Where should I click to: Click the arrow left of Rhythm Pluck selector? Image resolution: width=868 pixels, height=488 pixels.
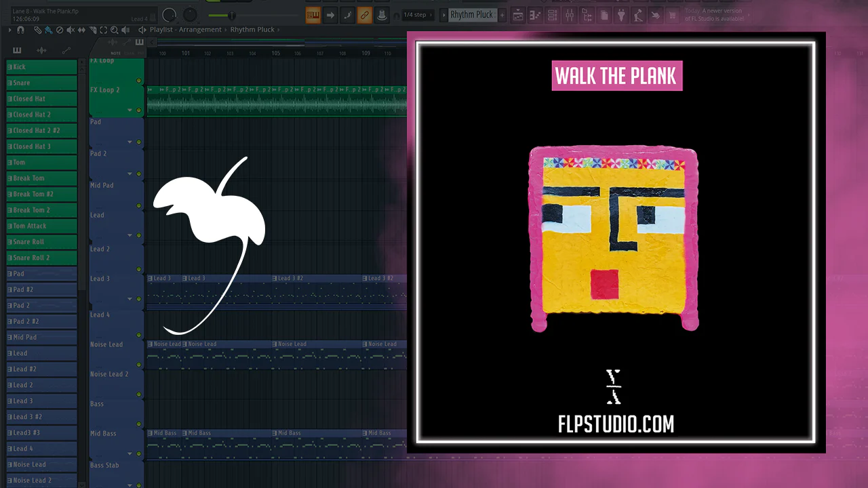(443, 15)
